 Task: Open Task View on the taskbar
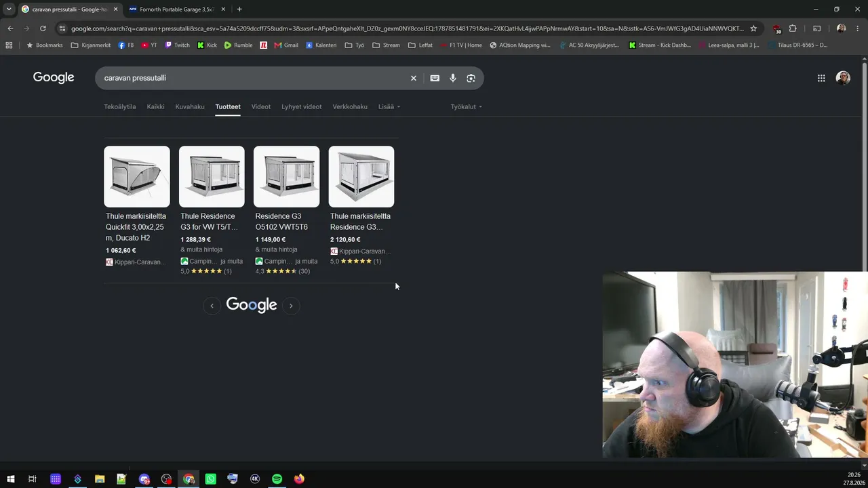pyautogui.click(x=33, y=479)
